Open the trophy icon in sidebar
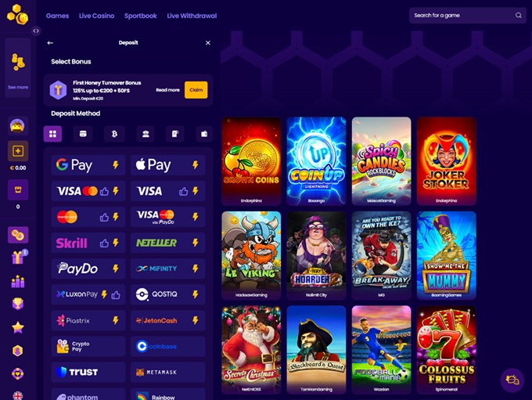 (x=18, y=304)
